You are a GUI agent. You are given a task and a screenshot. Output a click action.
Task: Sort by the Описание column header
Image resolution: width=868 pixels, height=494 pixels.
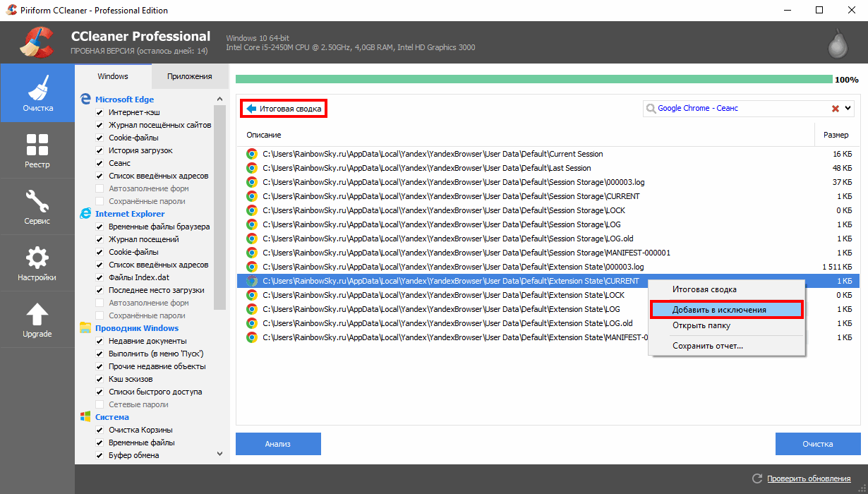[x=525, y=135]
